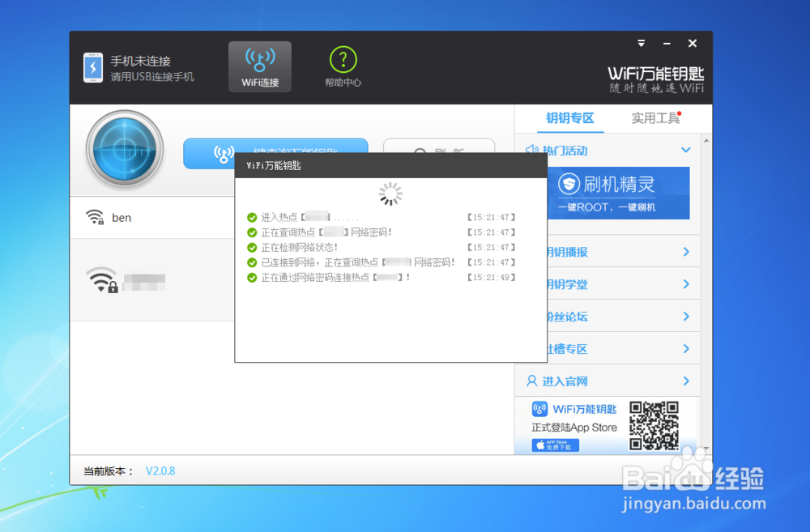Minimize the WiFi万能钥匙 window

pyautogui.click(x=667, y=44)
